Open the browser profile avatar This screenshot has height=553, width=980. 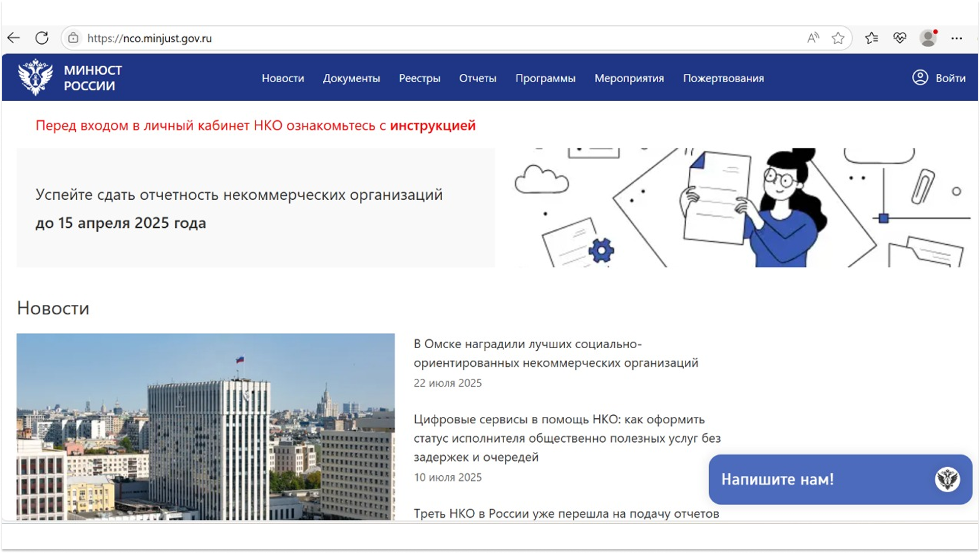tap(929, 37)
